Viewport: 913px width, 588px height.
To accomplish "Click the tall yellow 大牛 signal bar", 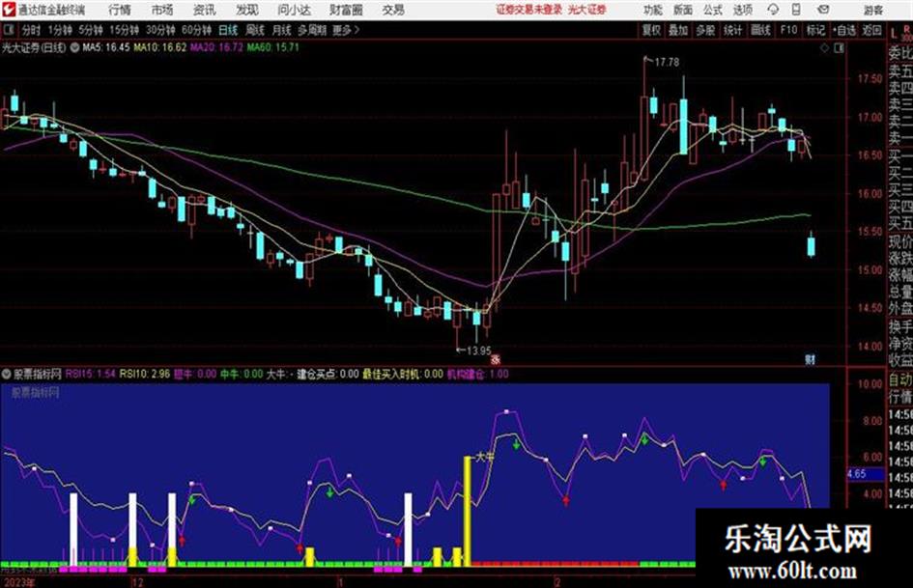I will coord(467,511).
